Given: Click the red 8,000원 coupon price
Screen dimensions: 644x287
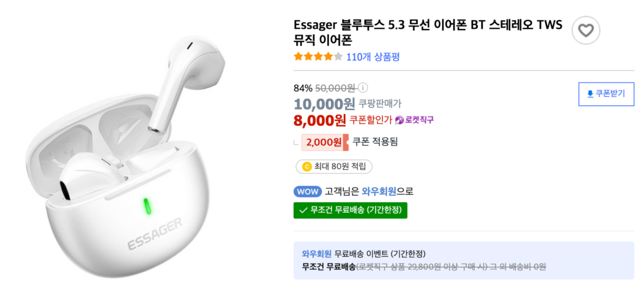Looking at the screenshot, I should click(319, 119).
